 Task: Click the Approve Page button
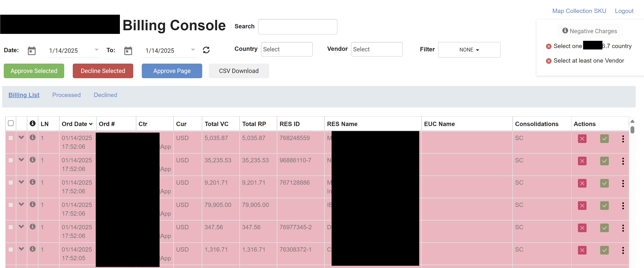pos(172,71)
